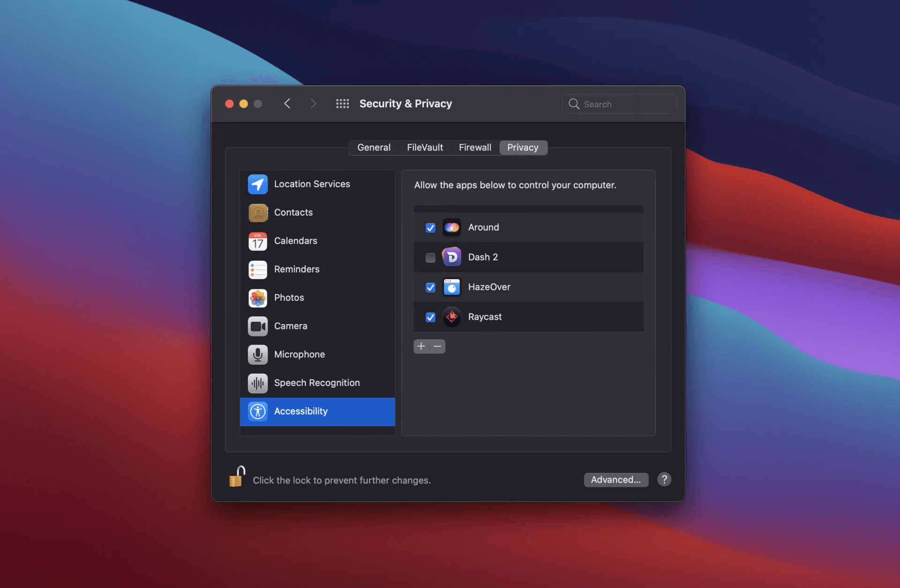Image resolution: width=900 pixels, height=588 pixels.
Task: Select the Reminders privacy category
Action: pos(258,269)
